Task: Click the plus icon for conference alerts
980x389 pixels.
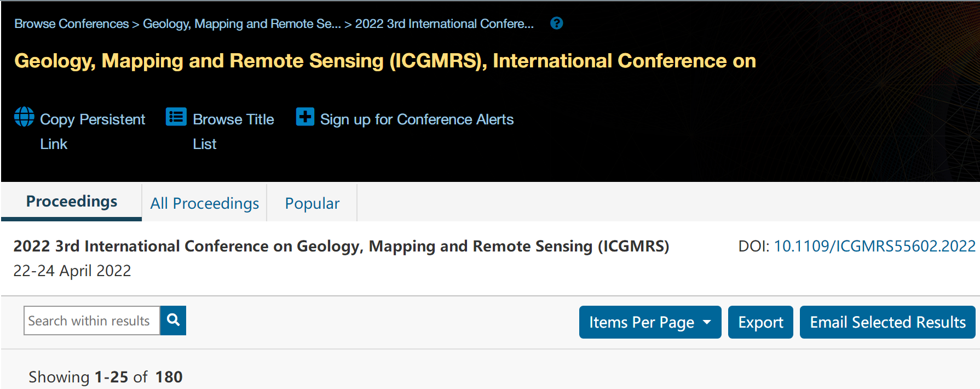Action: tap(305, 117)
